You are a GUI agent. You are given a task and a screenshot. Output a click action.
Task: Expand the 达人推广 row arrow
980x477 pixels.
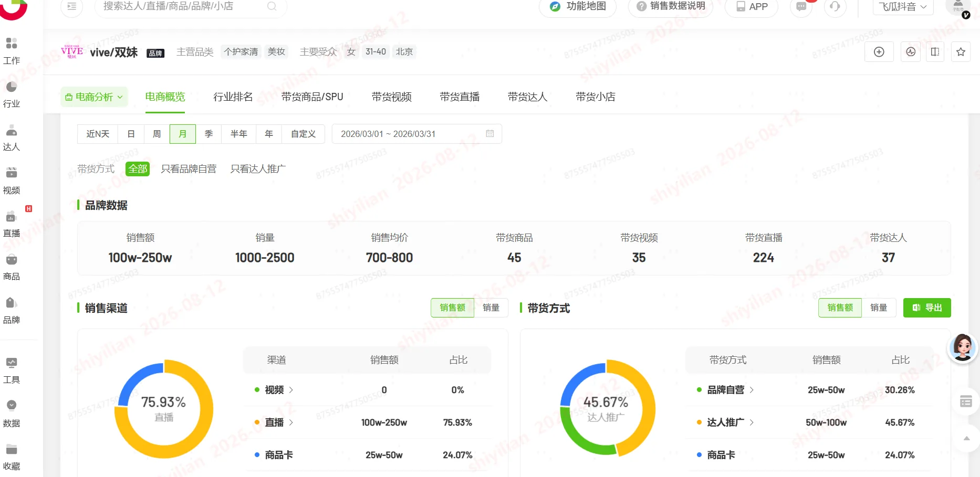click(752, 422)
